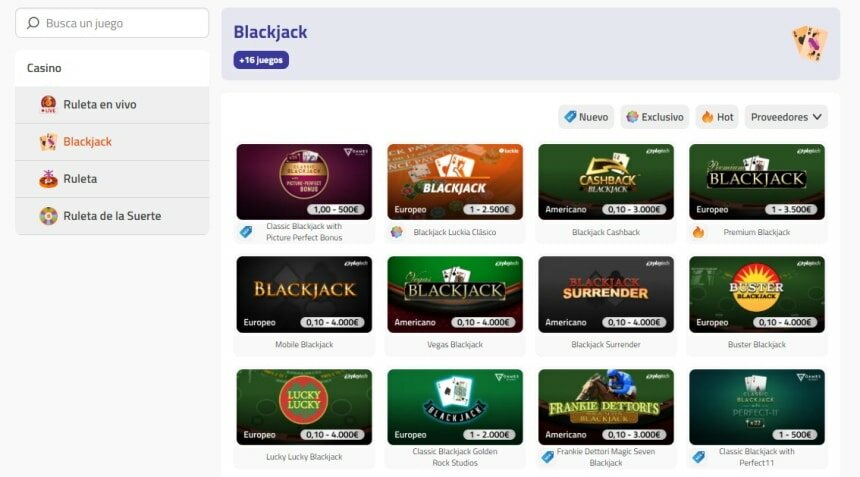Click the blue tag icon under Classic Blackjack Picture Perfect

pyautogui.click(x=246, y=232)
